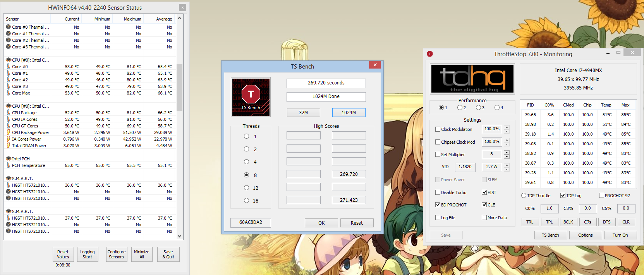This screenshot has height=275, width=644.
Task: Decrease Chipset Clock Mod with down arrow
Action: point(507,144)
